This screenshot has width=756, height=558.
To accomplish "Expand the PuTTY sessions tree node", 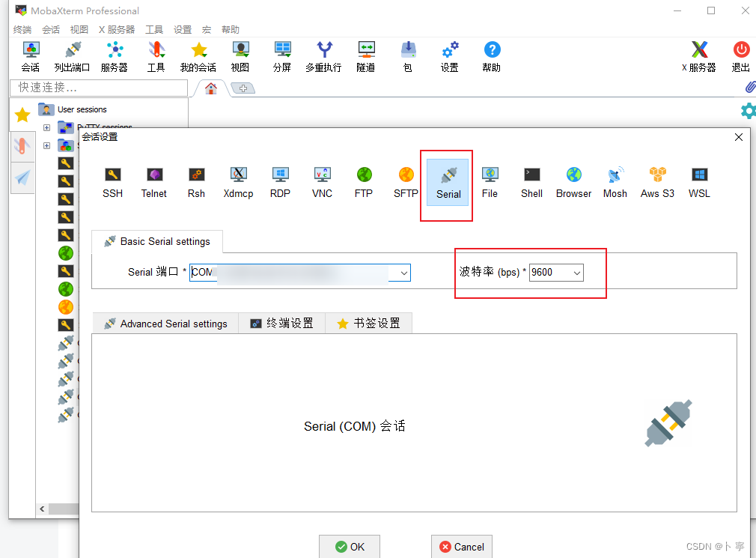I will point(46,128).
